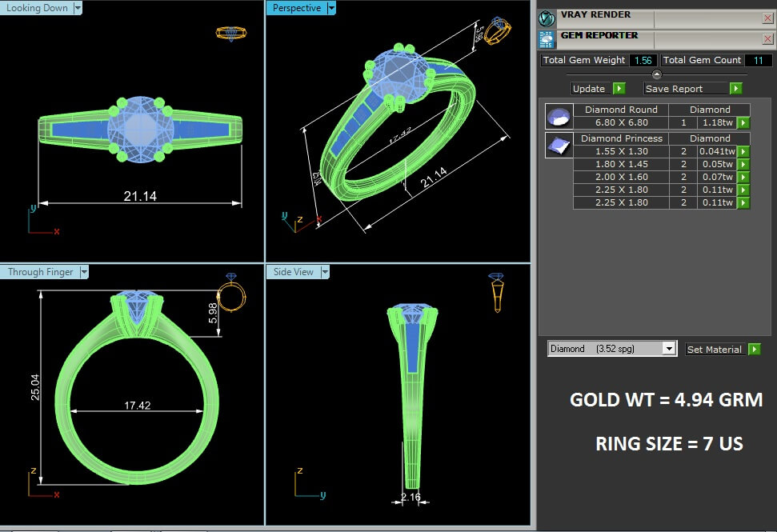
Task: Open the Looking Down viewport dropdown arrow
Action: [78, 8]
